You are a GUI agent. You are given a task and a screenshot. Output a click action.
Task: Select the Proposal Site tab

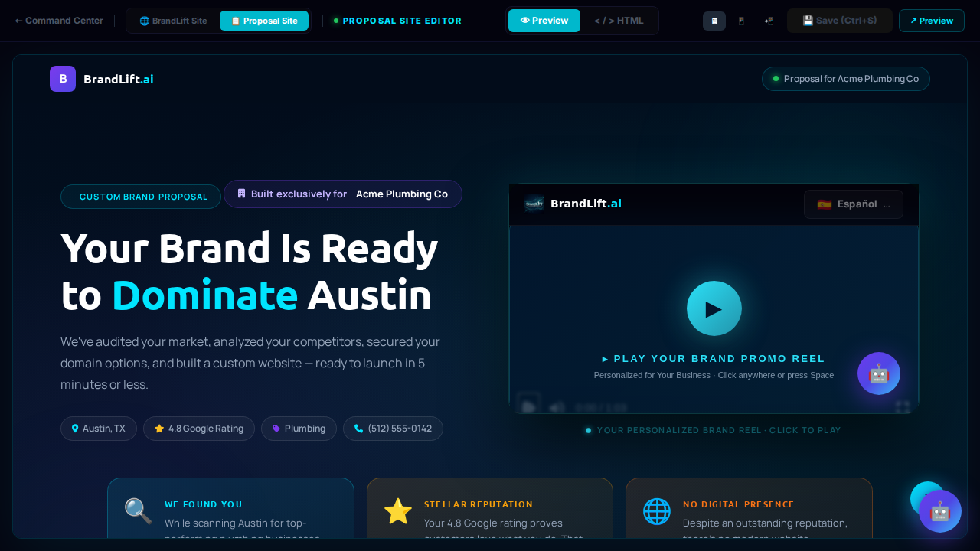[x=264, y=21]
